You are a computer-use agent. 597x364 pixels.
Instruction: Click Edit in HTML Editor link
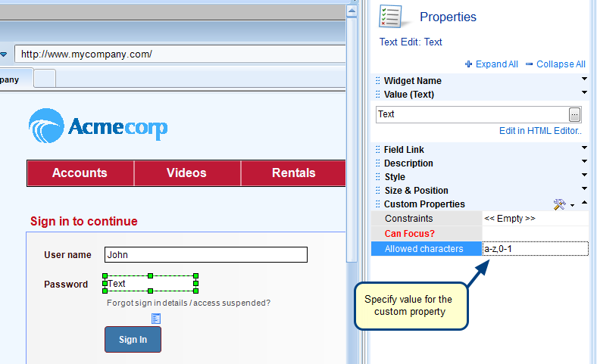tap(540, 131)
